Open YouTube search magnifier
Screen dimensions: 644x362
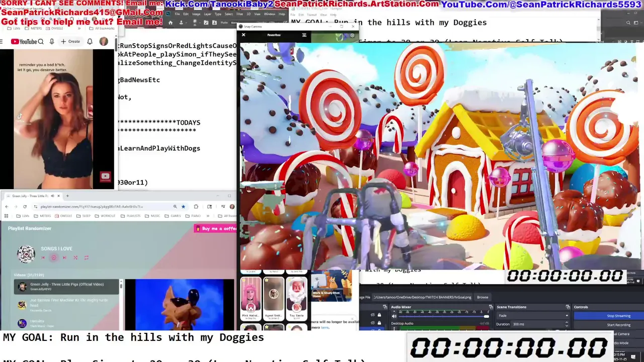[x=40, y=42]
